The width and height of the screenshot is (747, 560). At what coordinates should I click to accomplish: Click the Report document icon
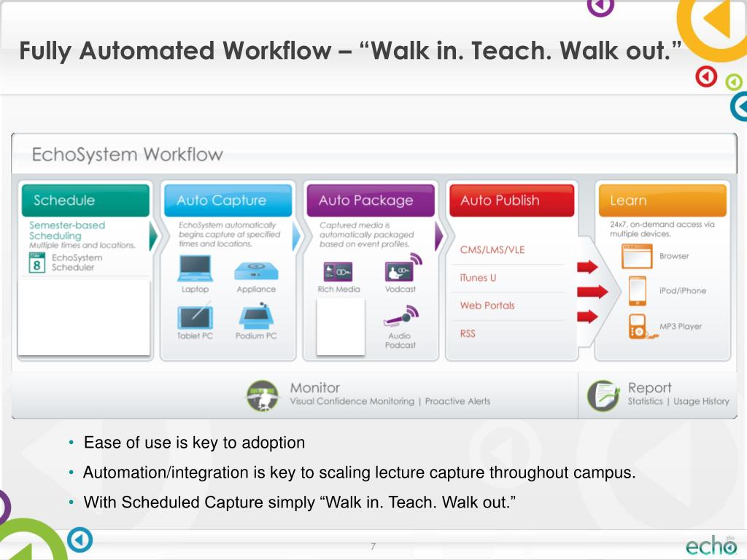603,395
